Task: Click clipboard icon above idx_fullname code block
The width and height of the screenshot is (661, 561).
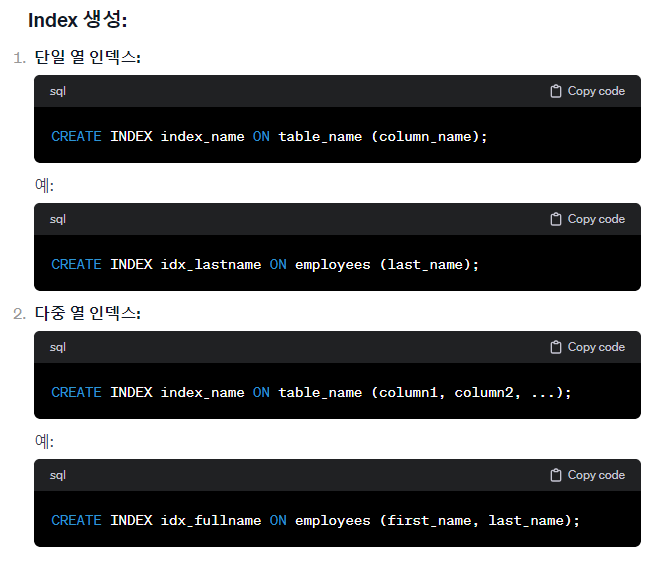Action: (556, 475)
